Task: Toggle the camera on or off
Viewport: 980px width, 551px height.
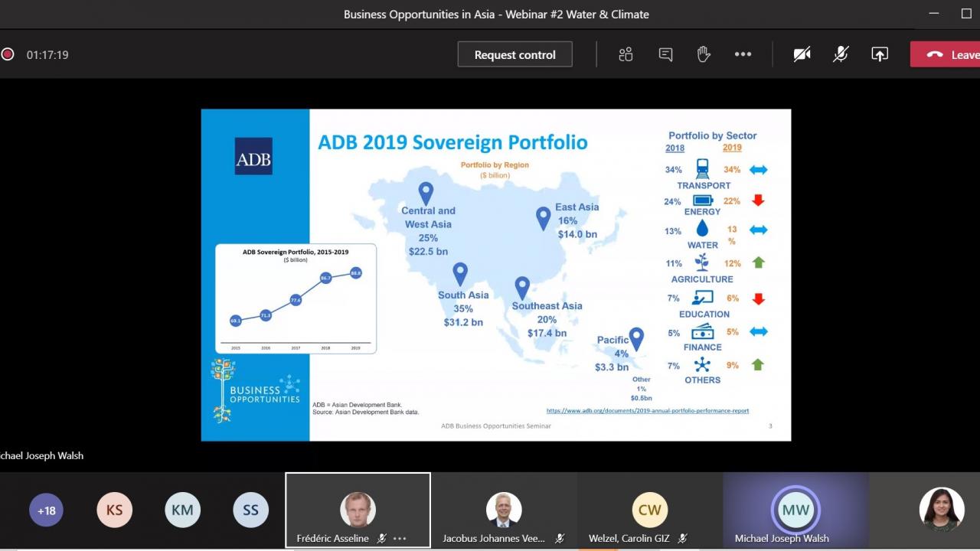Action: [x=802, y=54]
